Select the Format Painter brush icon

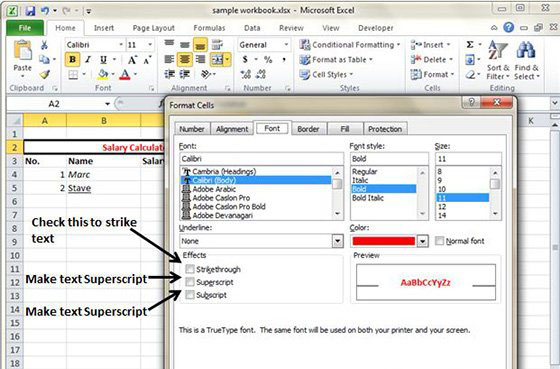click(x=45, y=74)
